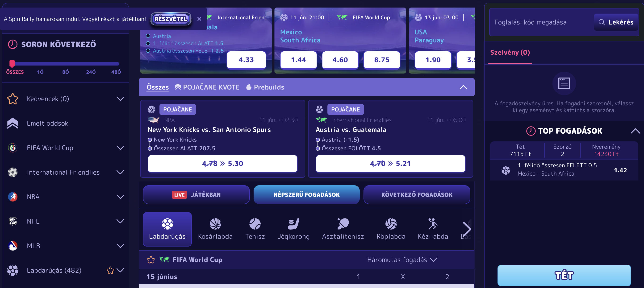Pick South Africa win odds 8.75
The image size is (644, 288).
382,60
